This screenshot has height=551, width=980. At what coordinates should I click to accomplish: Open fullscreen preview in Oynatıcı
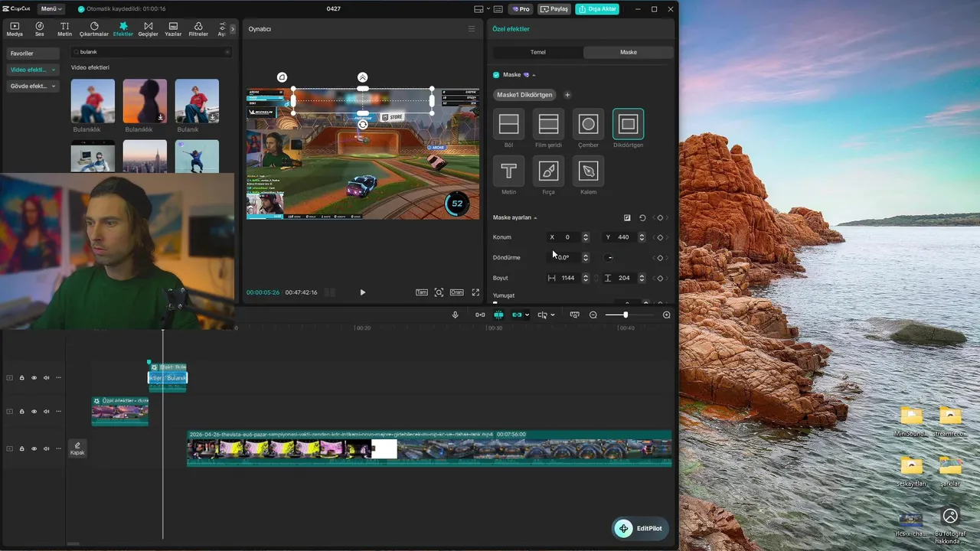(x=475, y=292)
